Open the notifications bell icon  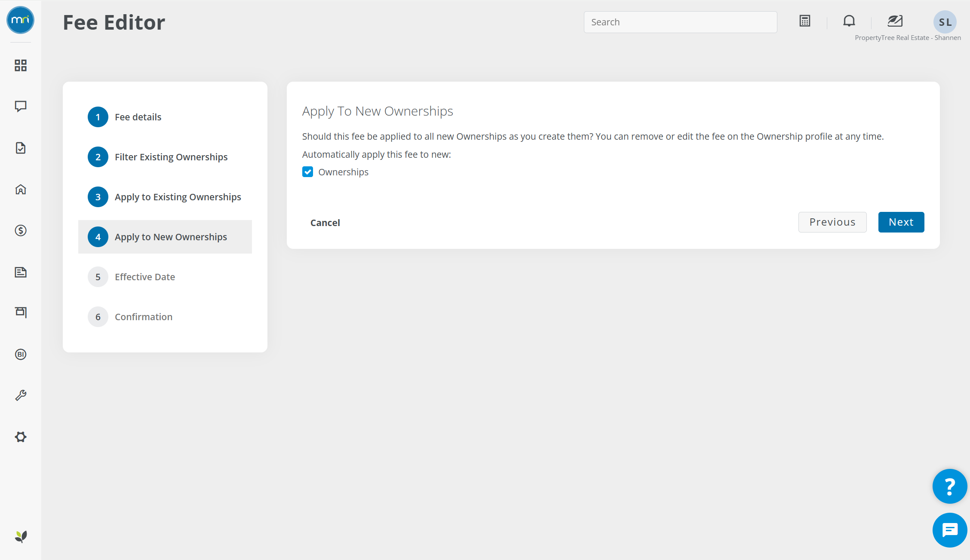coord(849,21)
